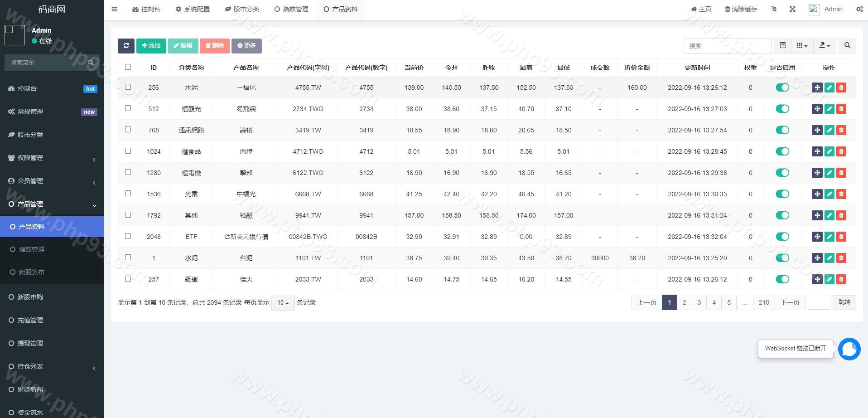Screen dimensions: 868x418
Task: Go to page 3 in pagination
Action: 699,302
